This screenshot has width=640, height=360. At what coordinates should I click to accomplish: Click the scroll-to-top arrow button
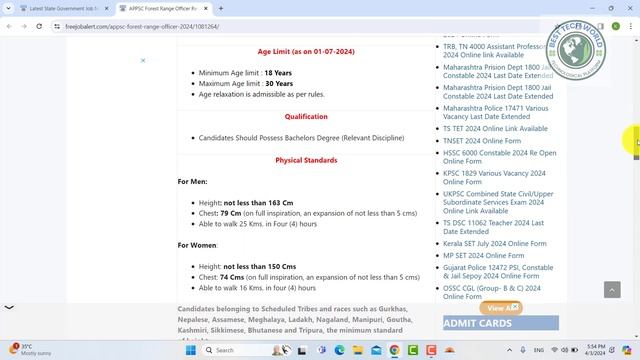612,290
